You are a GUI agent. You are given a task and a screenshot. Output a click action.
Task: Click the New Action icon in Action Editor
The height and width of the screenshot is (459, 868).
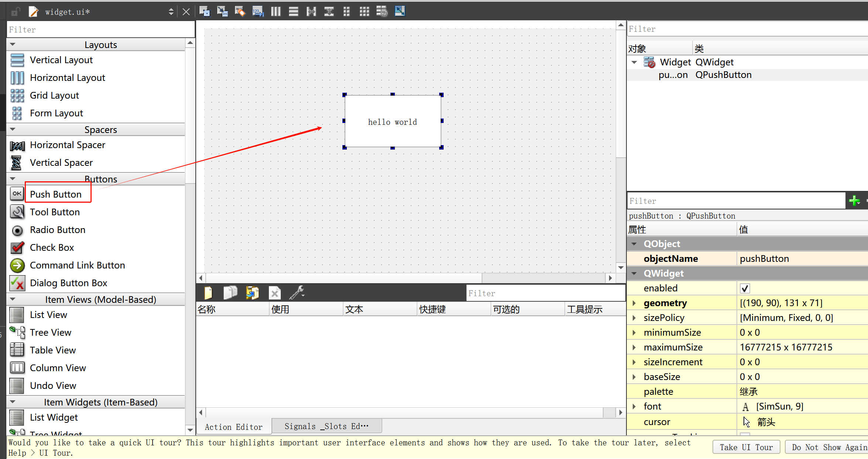(x=208, y=293)
